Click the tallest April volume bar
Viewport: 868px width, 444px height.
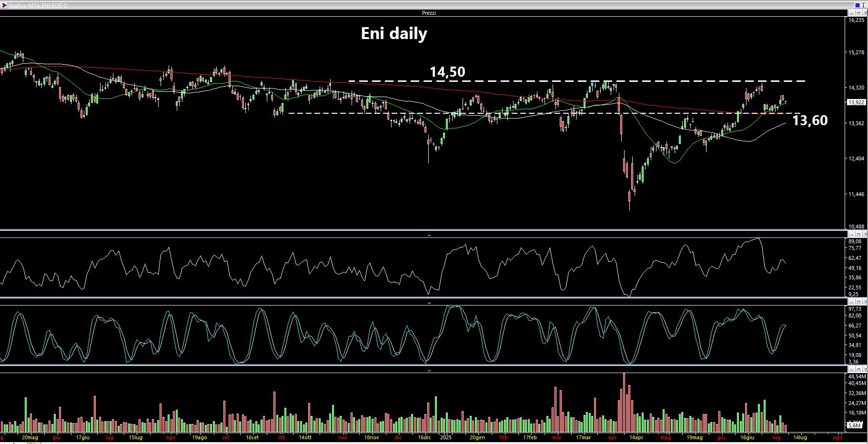pos(624,402)
